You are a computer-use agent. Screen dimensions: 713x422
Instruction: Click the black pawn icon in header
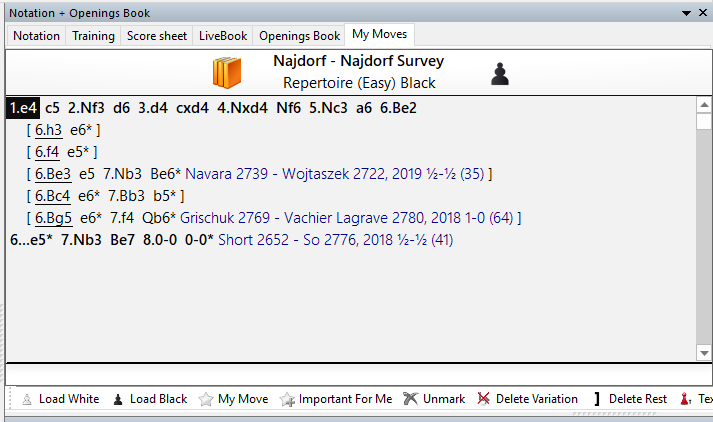(x=501, y=73)
